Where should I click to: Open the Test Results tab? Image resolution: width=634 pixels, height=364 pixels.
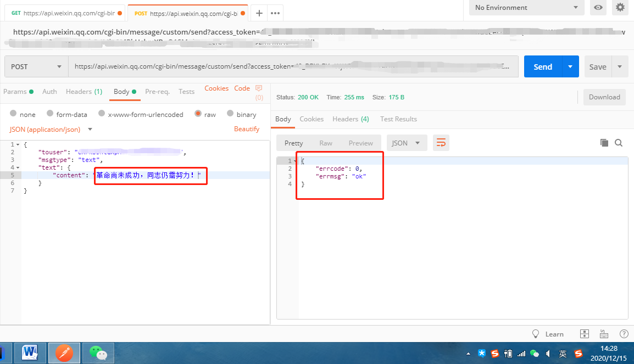[398, 119]
